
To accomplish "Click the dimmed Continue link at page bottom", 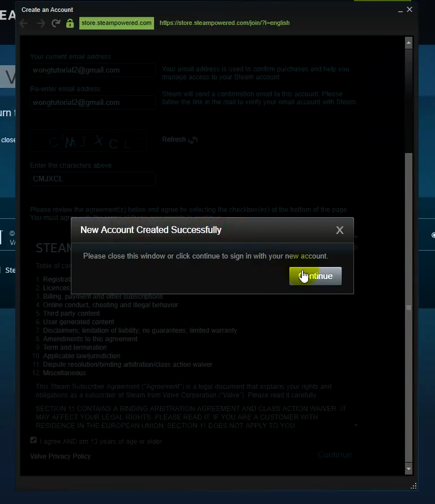I will (x=335, y=455).
